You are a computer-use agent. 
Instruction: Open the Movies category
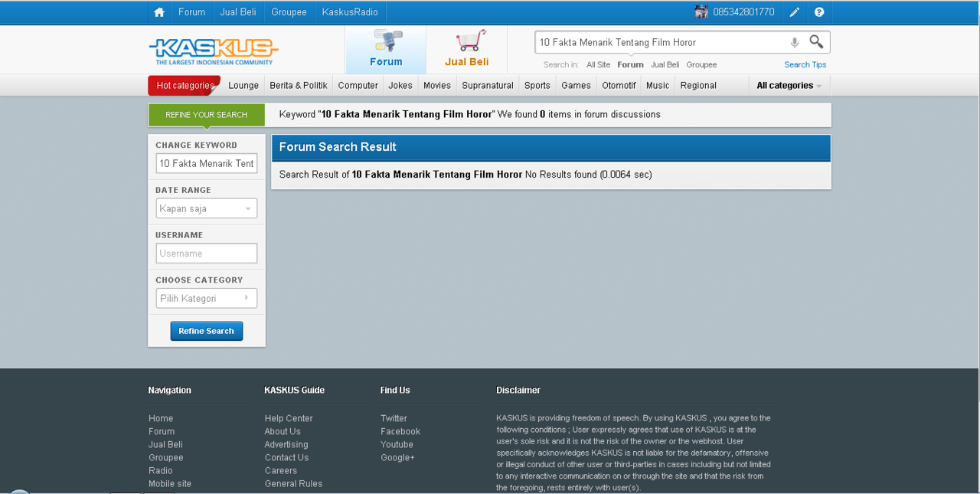click(x=437, y=86)
